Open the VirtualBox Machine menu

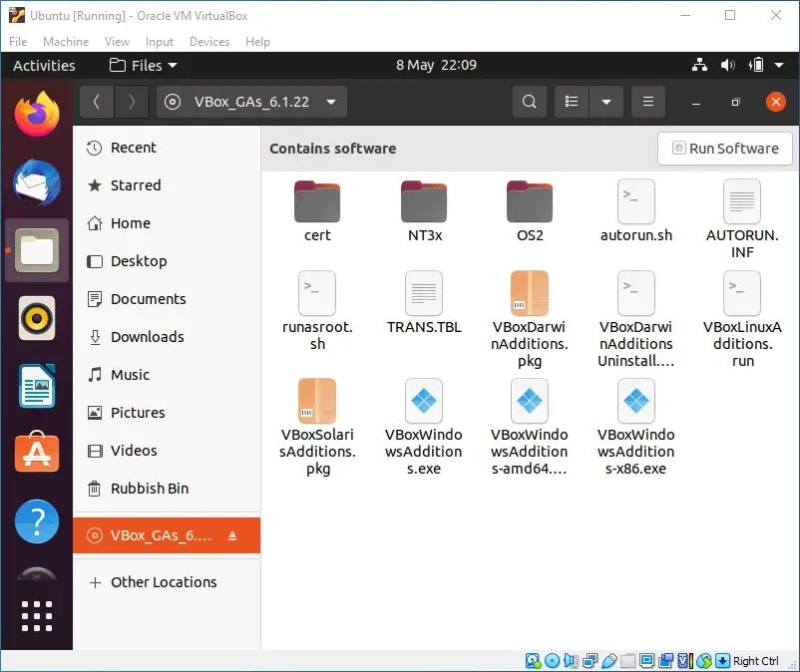tap(66, 42)
